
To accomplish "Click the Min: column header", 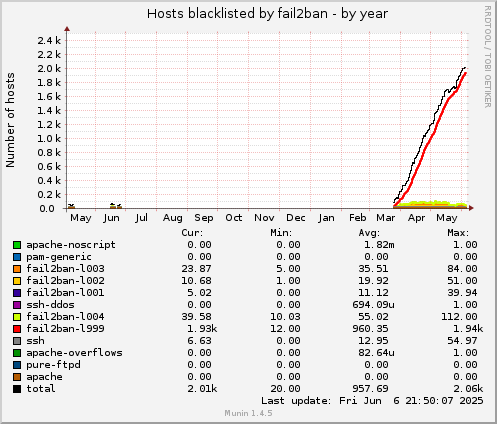I will pyautogui.click(x=281, y=233).
